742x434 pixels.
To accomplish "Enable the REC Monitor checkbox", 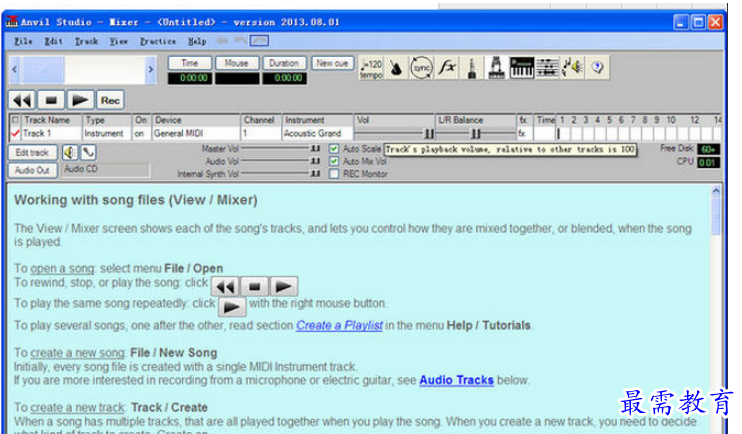I will pos(334,174).
